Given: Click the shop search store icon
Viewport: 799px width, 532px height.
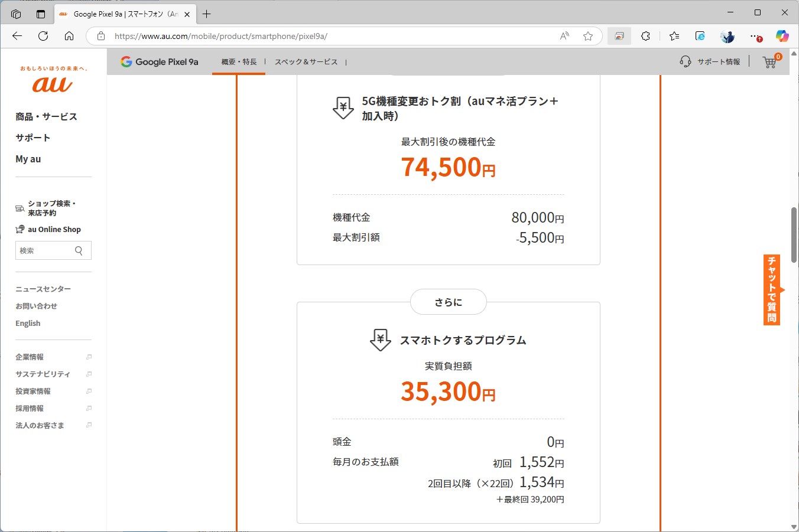Looking at the screenshot, I should 20,208.
